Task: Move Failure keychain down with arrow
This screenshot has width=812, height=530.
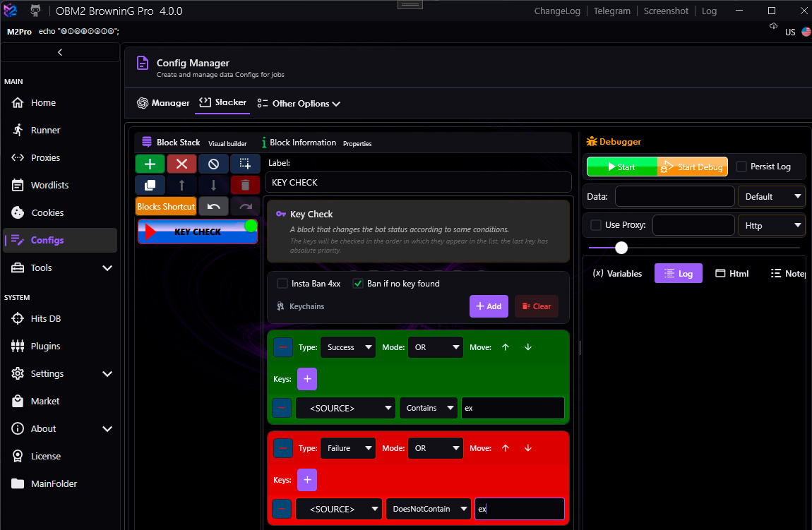Action: 527,448
